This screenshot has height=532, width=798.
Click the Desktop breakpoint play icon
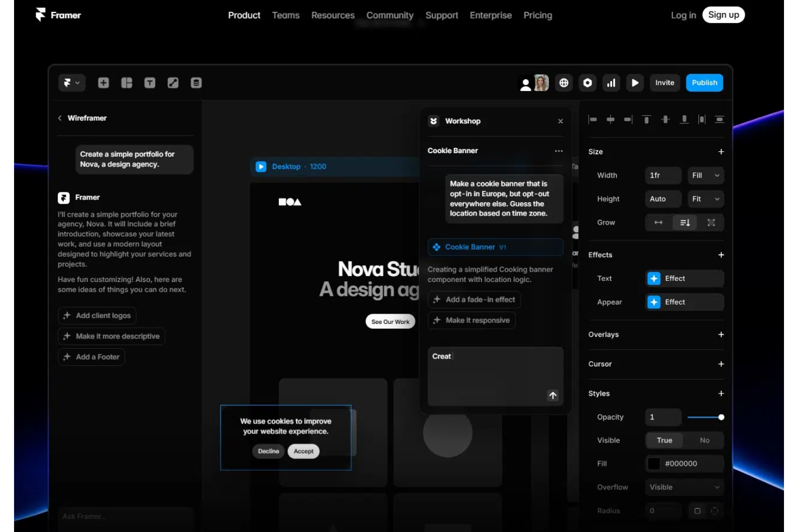pos(261,167)
